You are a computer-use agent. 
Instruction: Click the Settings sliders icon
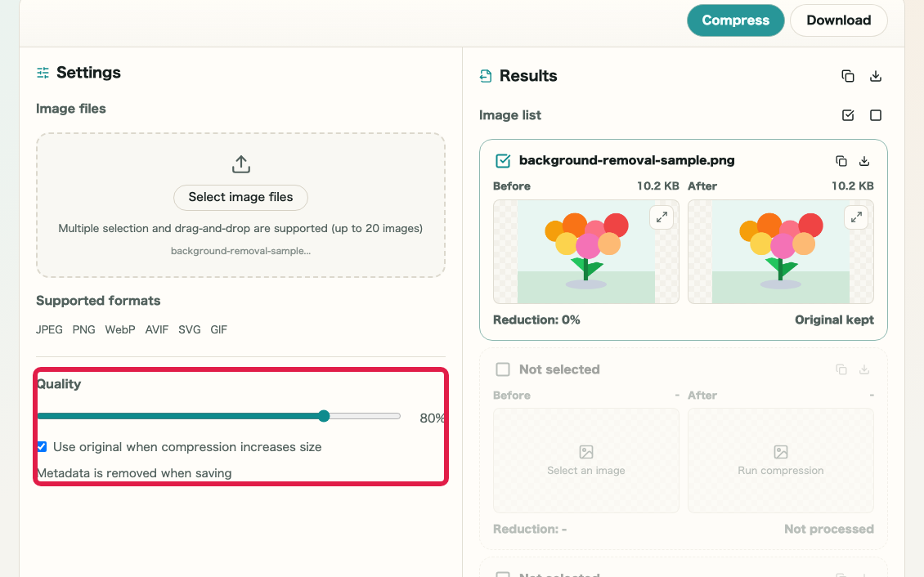point(43,73)
